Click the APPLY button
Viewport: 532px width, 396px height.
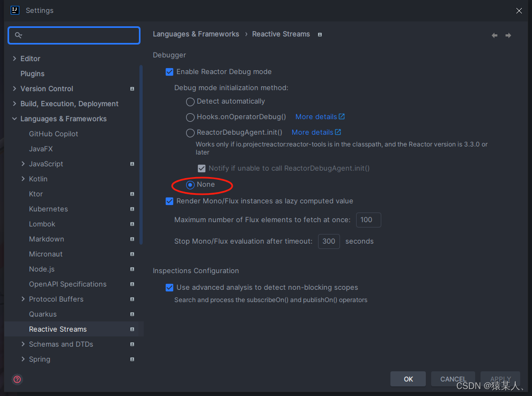tap(500, 379)
